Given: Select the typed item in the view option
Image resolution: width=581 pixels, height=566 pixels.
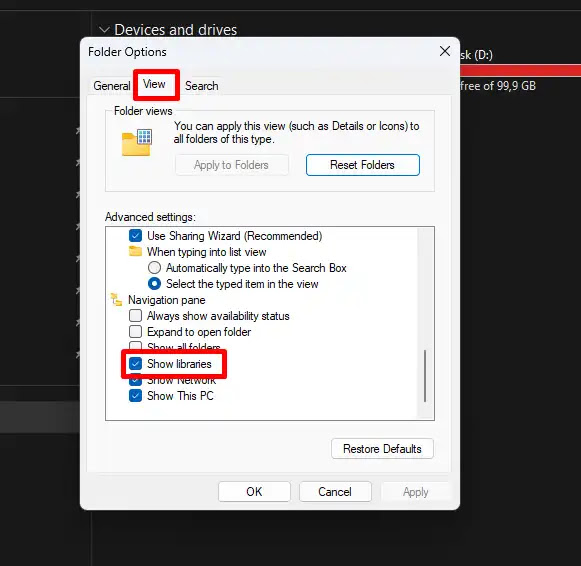Looking at the screenshot, I should point(154,284).
